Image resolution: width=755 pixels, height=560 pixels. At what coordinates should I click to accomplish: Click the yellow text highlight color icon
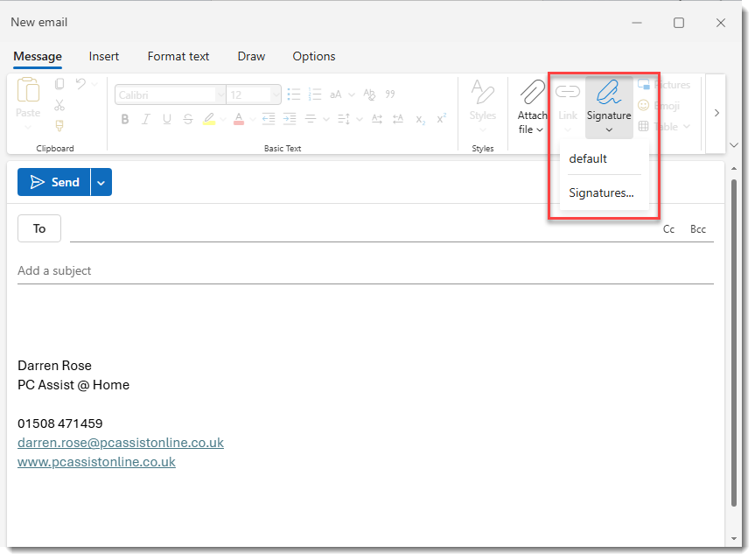(208, 120)
